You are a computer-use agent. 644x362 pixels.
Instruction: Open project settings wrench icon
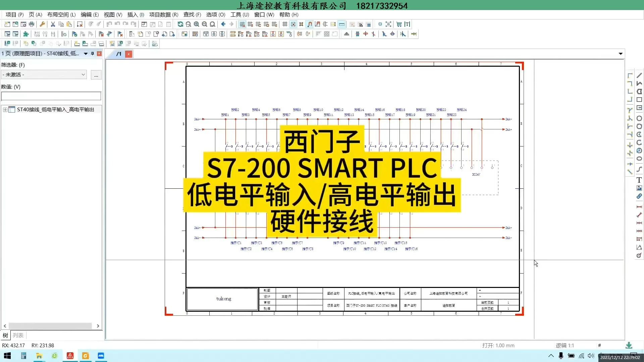[x=42, y=24]
